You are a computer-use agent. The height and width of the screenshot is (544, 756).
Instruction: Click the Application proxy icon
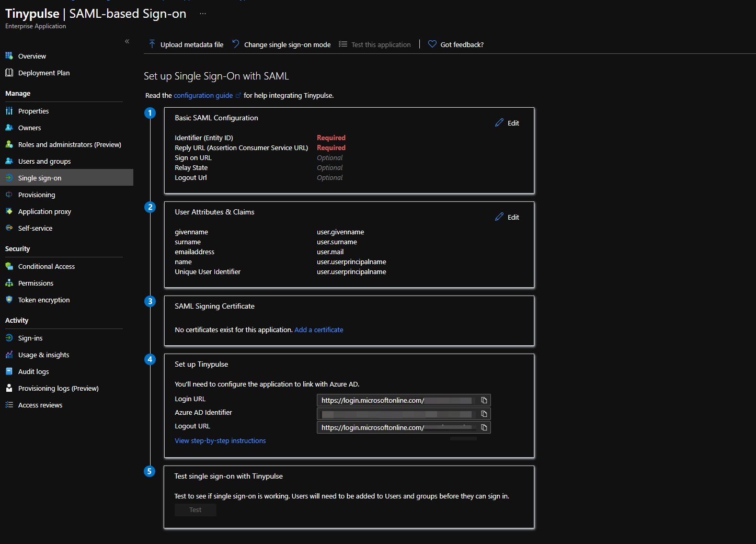point(9,211)
